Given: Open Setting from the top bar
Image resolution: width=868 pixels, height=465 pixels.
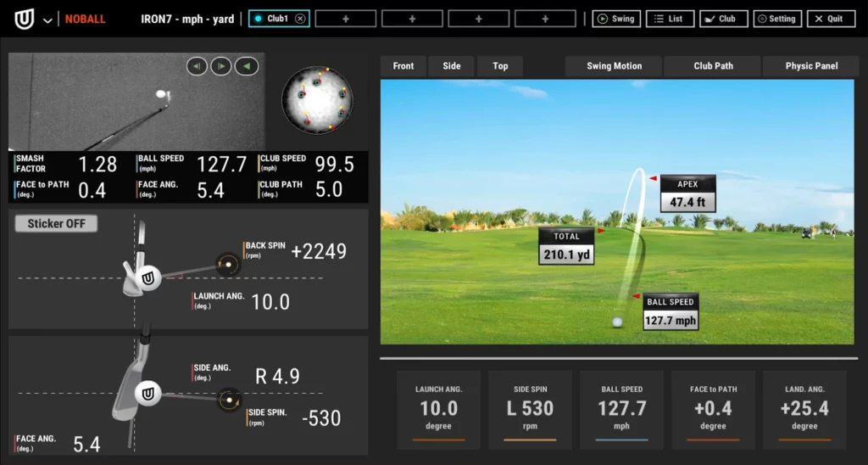Looking at the screenshot, I should [776, 19].
